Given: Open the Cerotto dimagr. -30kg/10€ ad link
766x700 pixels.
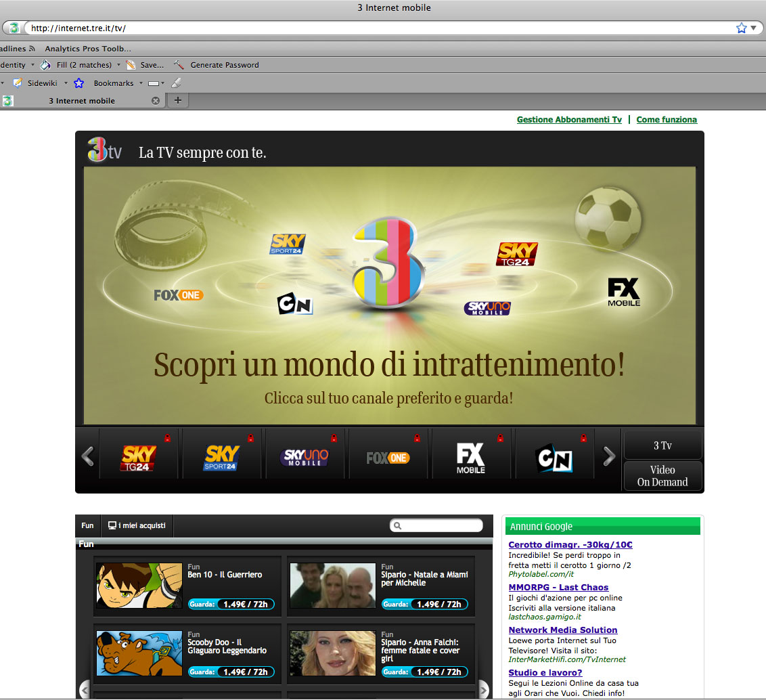Looking at the screenshot, I should tap(570, 544).
